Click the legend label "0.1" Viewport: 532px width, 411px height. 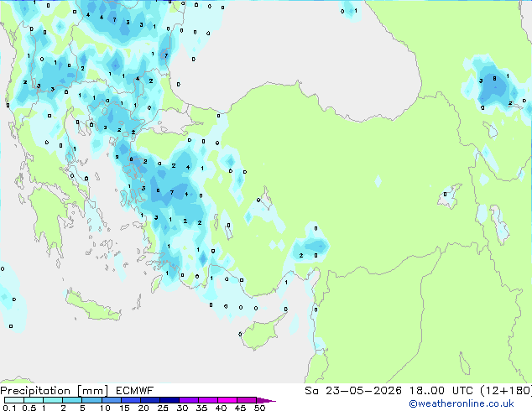10,408
